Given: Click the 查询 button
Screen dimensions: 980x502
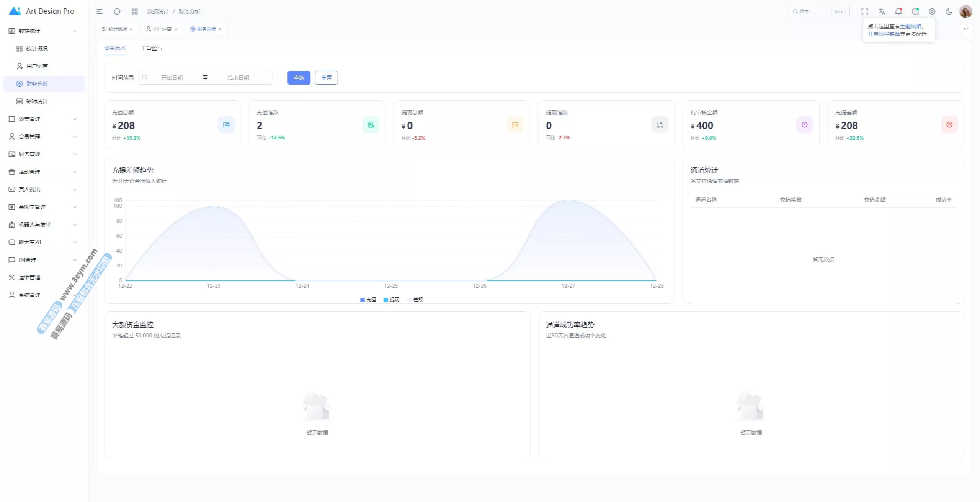Looking at the screenshot, I should click(299, 78).
